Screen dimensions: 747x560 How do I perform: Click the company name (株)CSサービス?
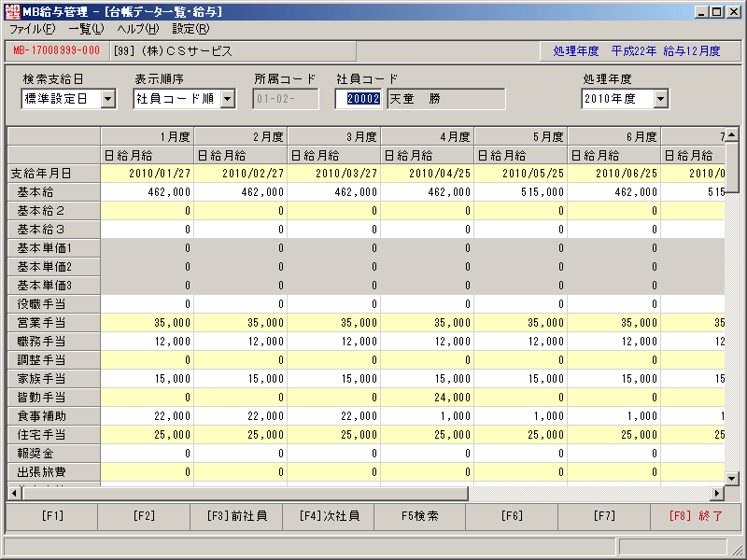186,51
